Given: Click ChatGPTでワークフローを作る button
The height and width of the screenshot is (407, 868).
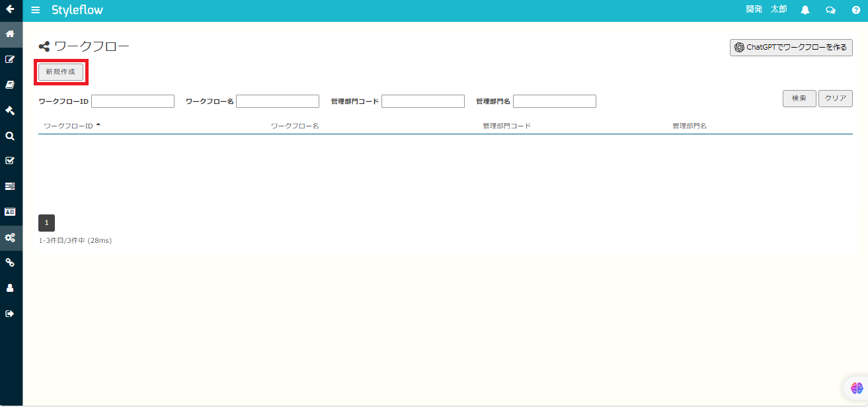Looking at the screenshot, I should pyautogui.click(x=791, y=48).
